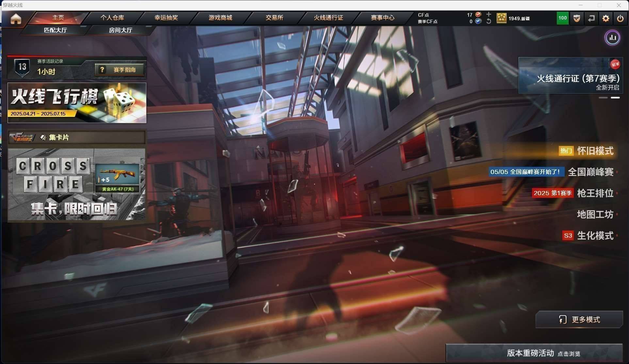Image resolution: width=629 pixels, height=364 pixels.
Task: Open settings with the gear icon
Action: pos(605,18)
